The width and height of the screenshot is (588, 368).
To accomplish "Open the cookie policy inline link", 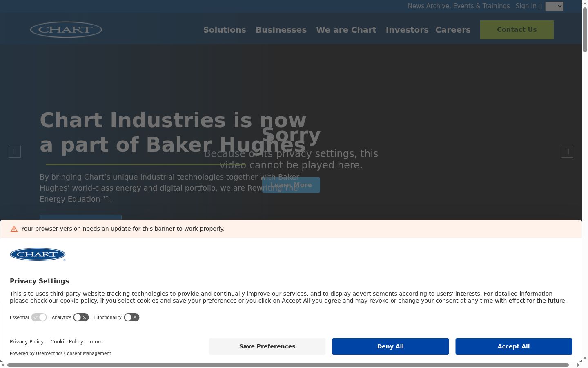I will pyautogui.click(x=78, y=301).
